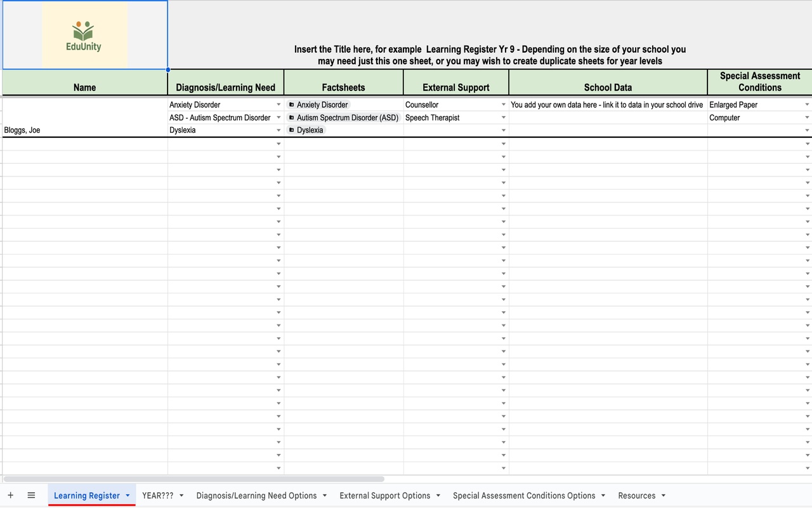The width and height of the screenshot is (812, 508).
Task: Open the all sheets list icon
Action: (31, 495)
